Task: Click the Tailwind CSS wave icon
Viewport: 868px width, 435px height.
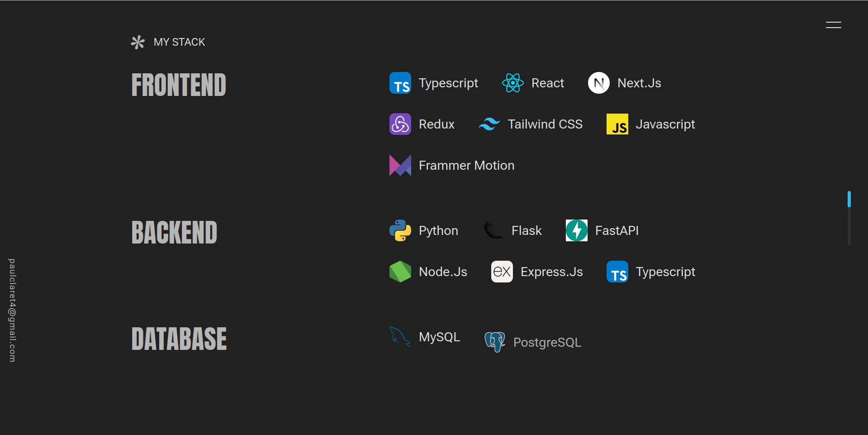Action: click(489, 124)
